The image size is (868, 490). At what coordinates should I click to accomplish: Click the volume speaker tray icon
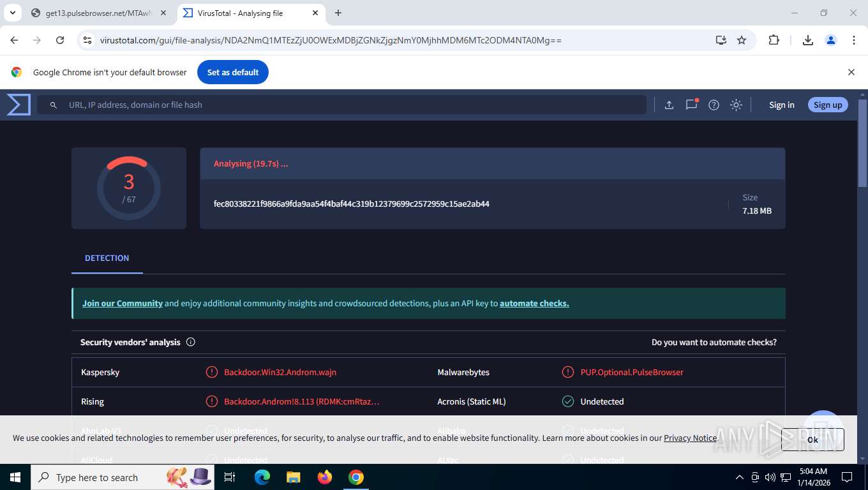tap(770, 477)
